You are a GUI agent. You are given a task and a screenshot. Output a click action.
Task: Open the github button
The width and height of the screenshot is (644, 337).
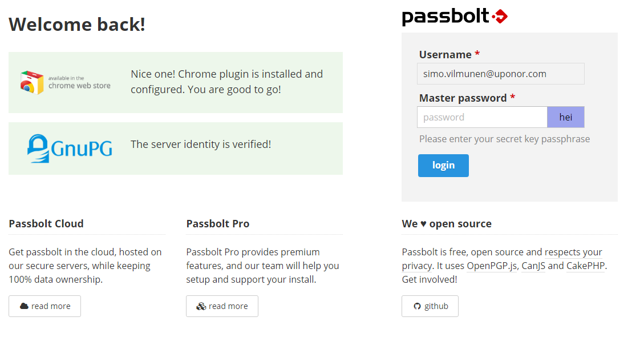pos(430,306)
